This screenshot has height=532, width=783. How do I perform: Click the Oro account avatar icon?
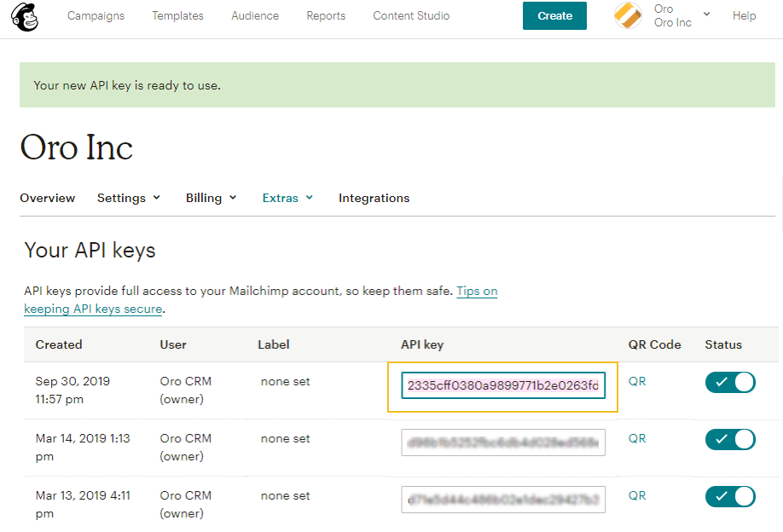(629, 16)
